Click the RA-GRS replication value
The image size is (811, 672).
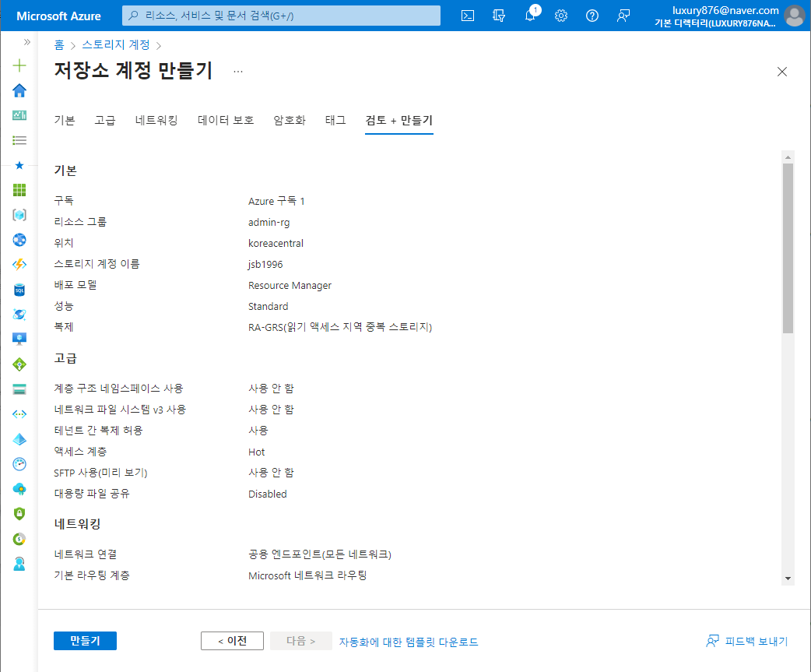tap(340, 327)
